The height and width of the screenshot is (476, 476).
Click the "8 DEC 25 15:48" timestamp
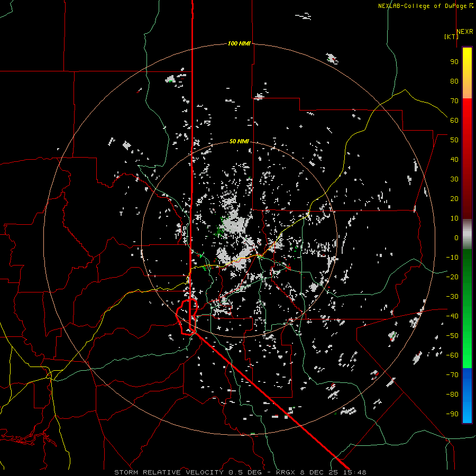333,472
